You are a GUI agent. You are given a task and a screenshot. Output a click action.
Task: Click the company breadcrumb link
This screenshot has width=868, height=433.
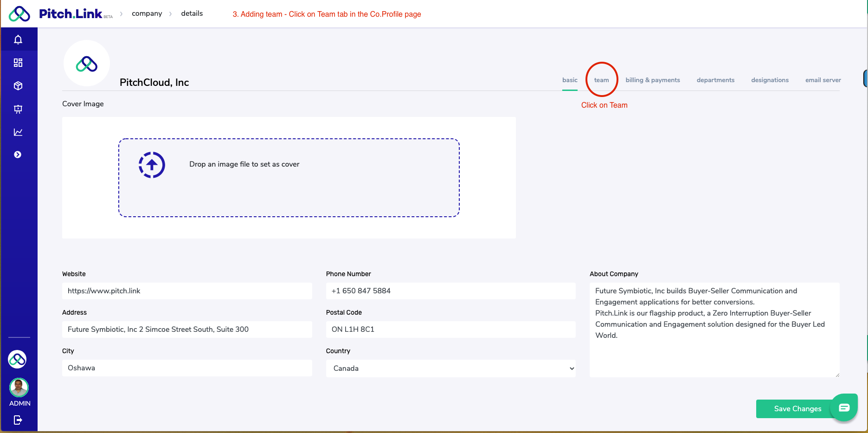tap(147, 13)
